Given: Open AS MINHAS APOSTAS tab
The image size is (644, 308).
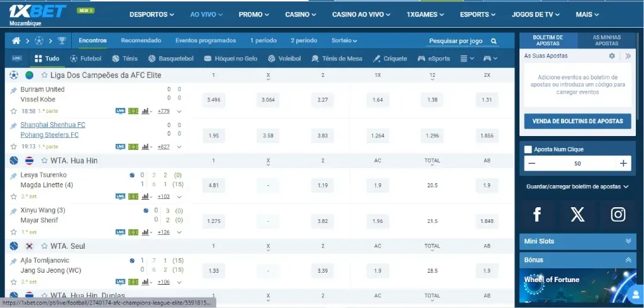Looking at the screenshot, I should click(x=607, y=40).
